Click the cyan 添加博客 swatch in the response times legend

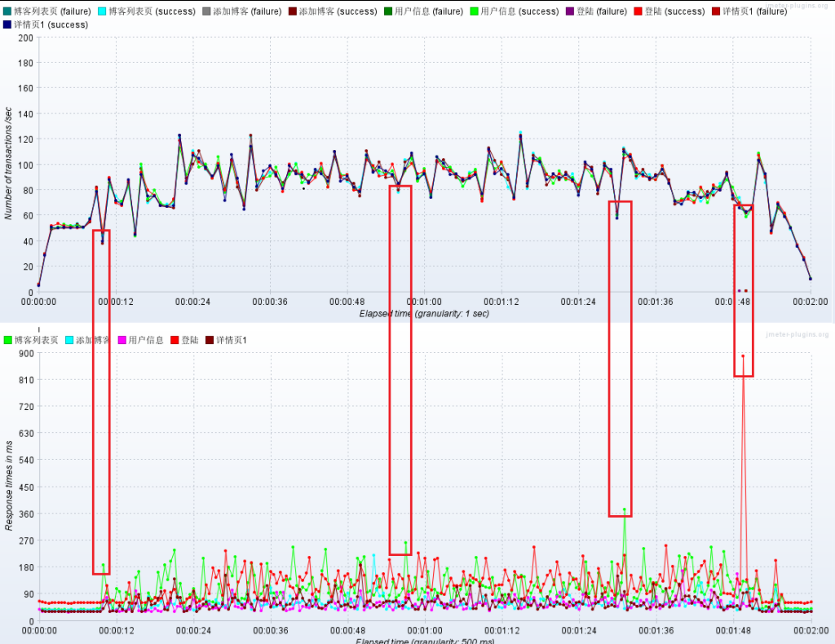(x=69, y=340)
